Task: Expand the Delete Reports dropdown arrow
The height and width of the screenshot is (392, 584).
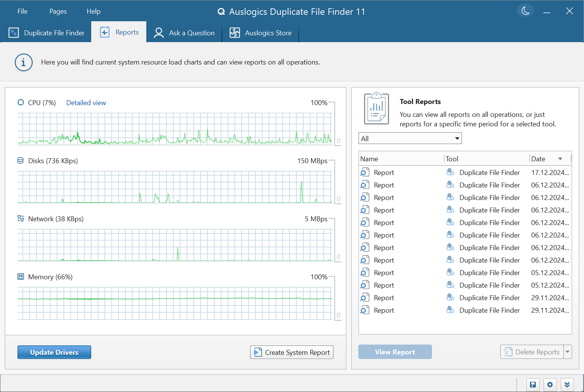Action: tap(568, 352)
